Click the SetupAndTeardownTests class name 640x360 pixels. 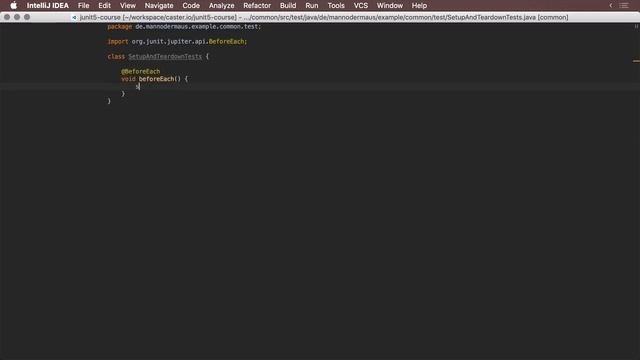coord(165,57)
